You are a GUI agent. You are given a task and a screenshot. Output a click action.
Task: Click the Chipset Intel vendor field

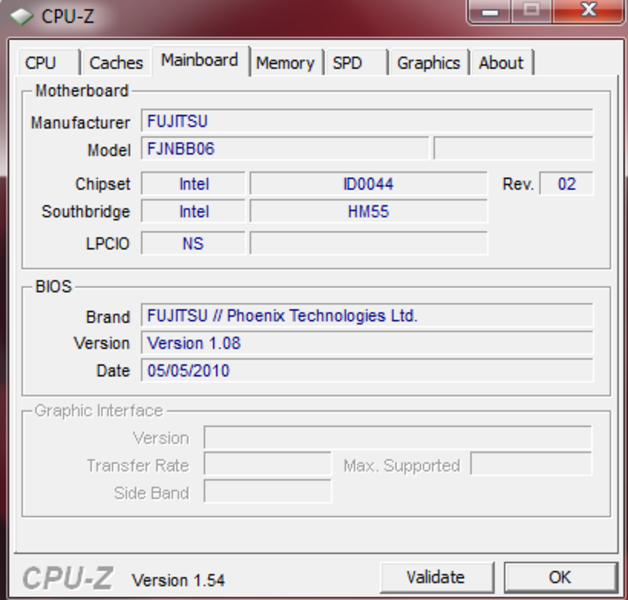tap(193, 184)
